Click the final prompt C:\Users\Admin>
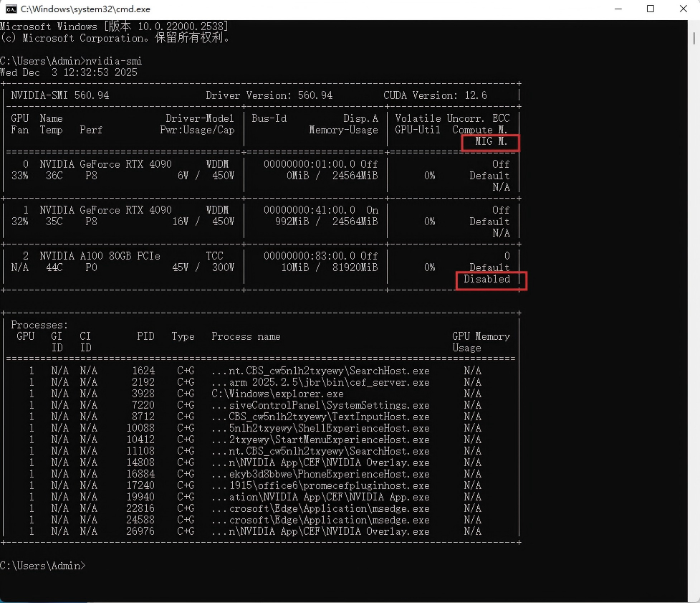 click(42, 566)
